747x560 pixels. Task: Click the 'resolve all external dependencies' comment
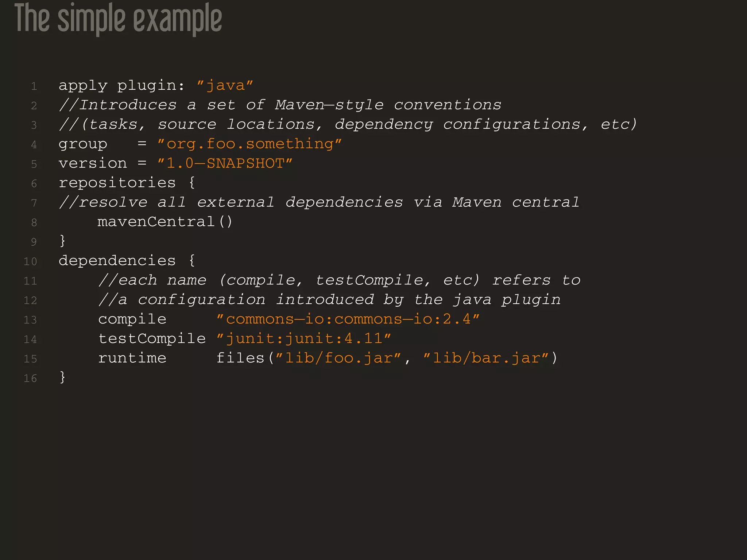pos(319,202)
